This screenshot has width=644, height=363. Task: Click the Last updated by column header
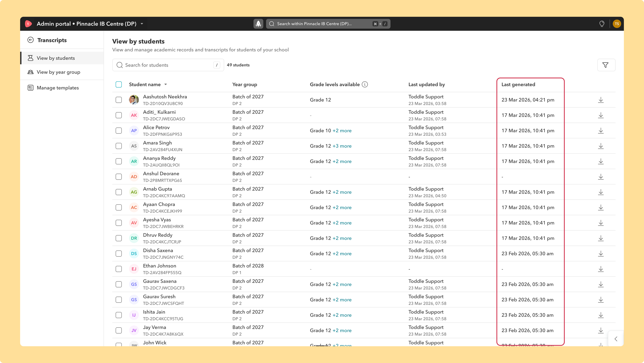427,84
